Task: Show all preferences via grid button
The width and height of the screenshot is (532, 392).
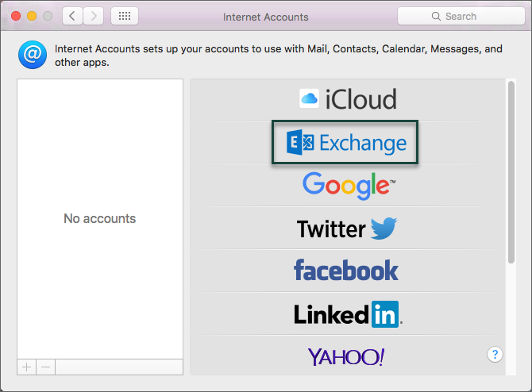Action: (x=125, y=16)
